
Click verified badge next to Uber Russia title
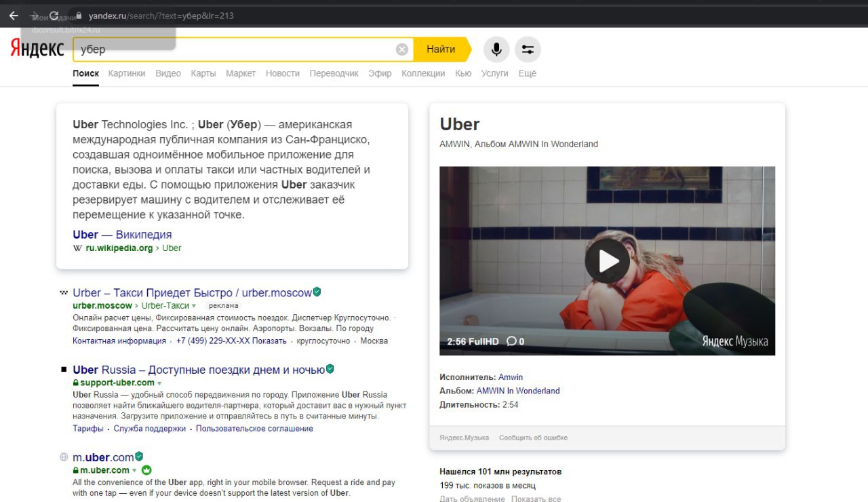pyautogui.click(x=330, y=369)
